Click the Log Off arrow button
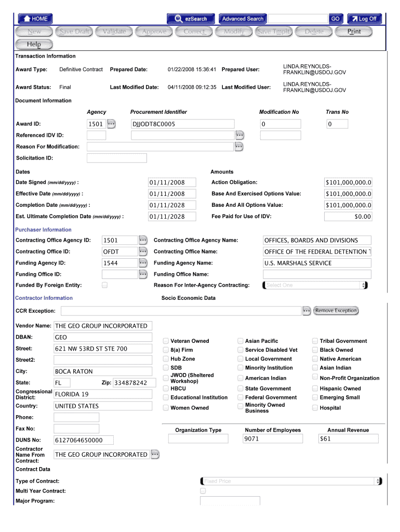 click(364, 19)
